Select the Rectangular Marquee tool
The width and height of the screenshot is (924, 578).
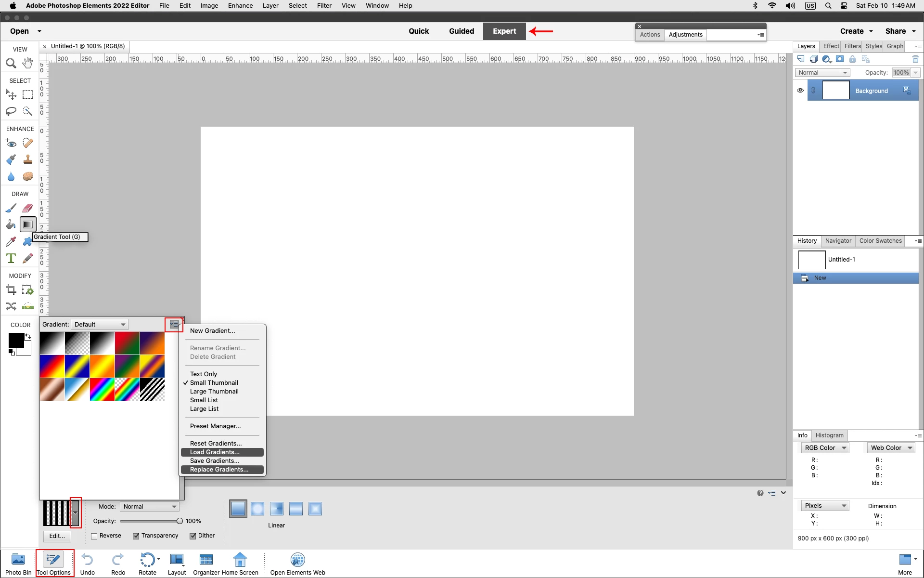pos(28,95)
